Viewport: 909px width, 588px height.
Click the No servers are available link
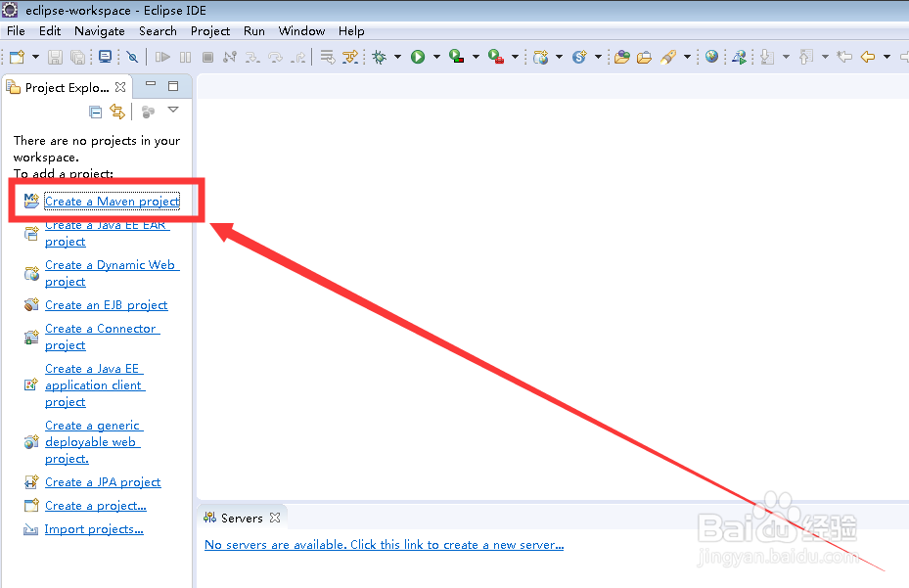pyautogui.click(x=384, y=545)
